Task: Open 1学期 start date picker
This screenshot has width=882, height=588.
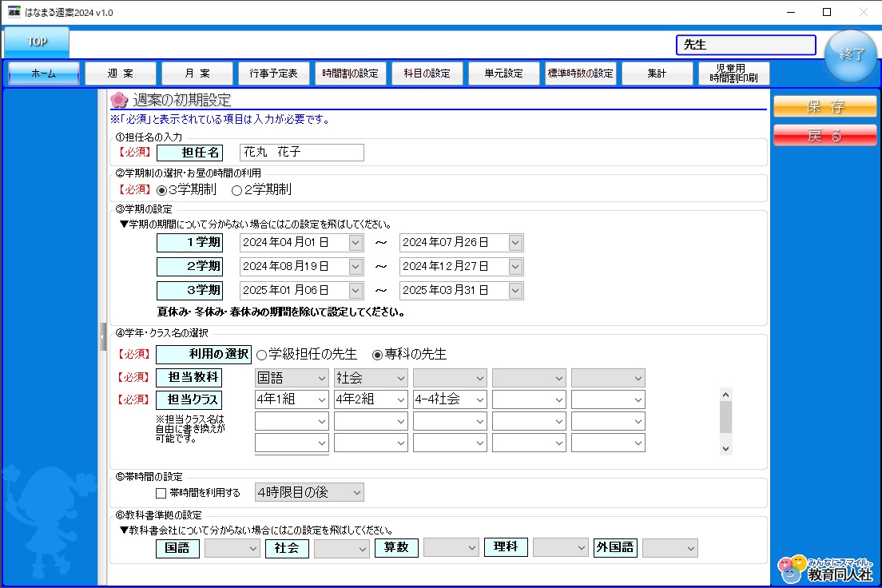Action: [355, 243]
